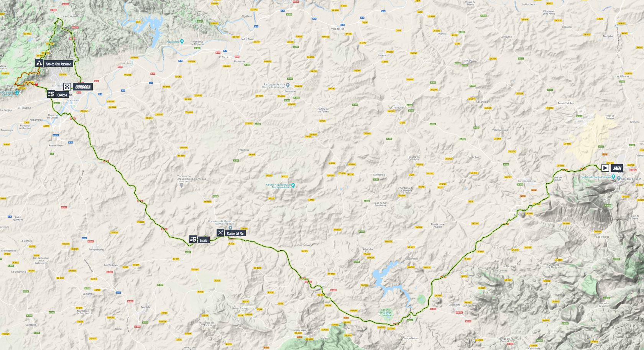644x350 pixels.
Task: Click the Alto de San Jeronimo label
Action: pos(58,64)
